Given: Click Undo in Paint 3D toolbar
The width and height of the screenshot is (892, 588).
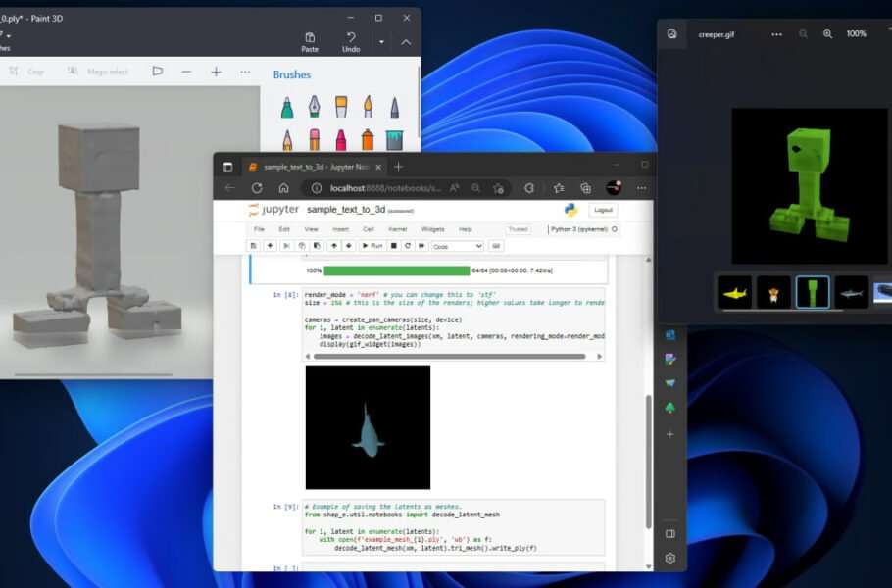Looking at the screenshot, I should pos(351,42).
